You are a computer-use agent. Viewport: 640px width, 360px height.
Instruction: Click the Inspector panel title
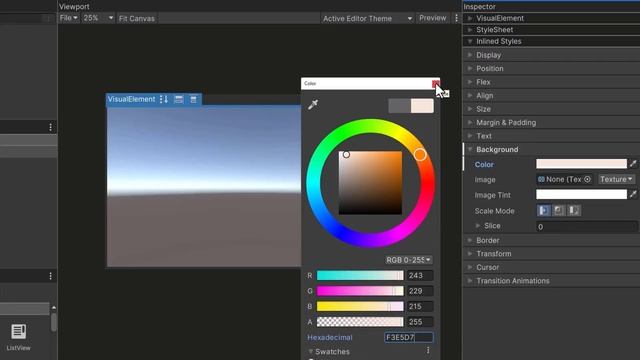point(480,7)
